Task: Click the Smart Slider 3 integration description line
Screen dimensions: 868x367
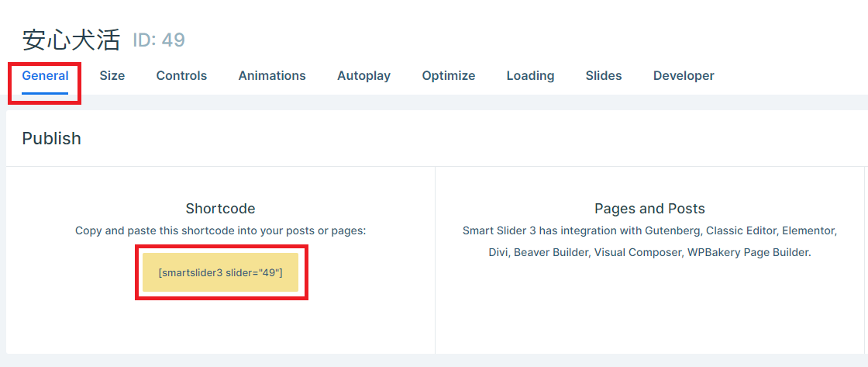Action: 649,230
